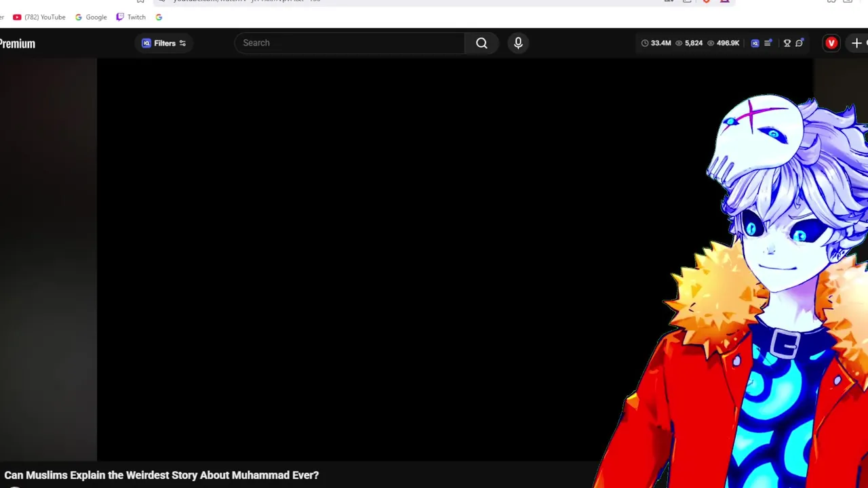
Task: Click the 496.9K views stat
Action: tap(723, 43)
